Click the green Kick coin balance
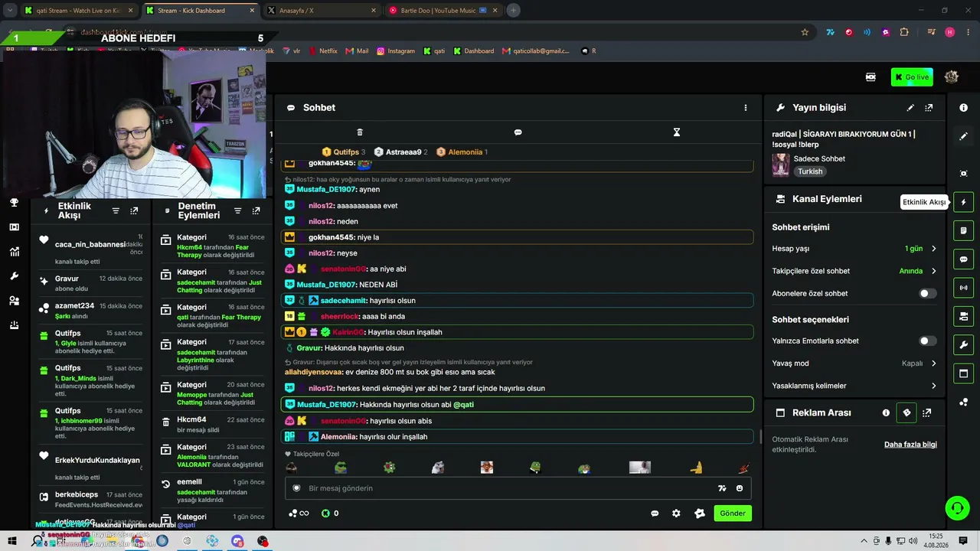 [x=330, y=514]
